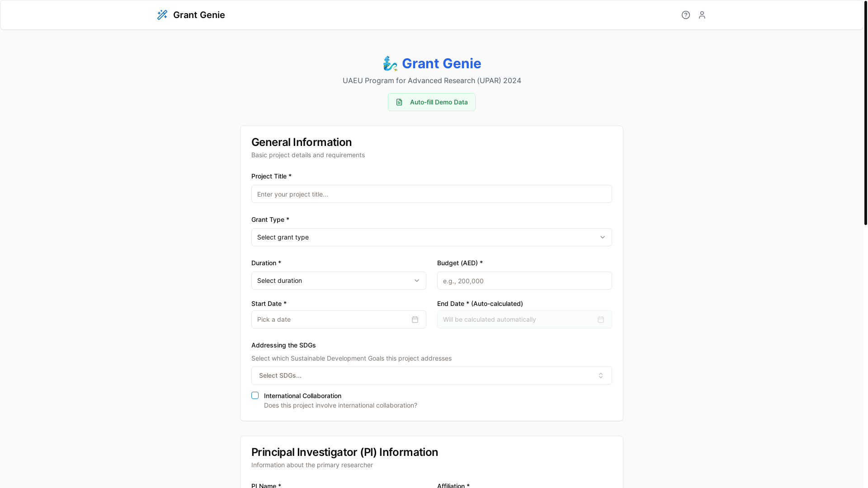Screen dimensions: 868x488
Task: Open the Select SDGs multi-select
Action: pyautogui.click(x=432, y=375)
